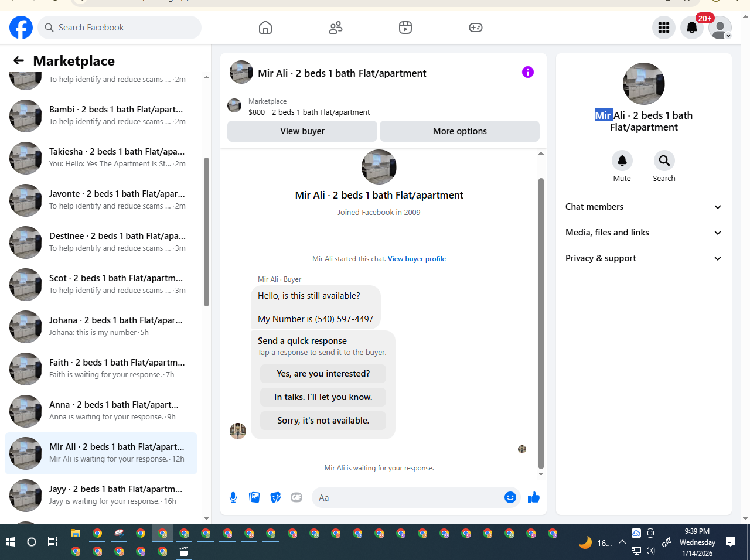Open volume control in system tray
The image size is (750, 560).
point(650,551)
